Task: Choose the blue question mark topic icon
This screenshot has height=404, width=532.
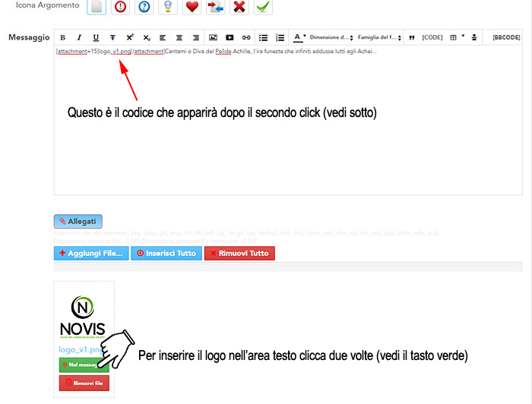Action: pos(145,7)
